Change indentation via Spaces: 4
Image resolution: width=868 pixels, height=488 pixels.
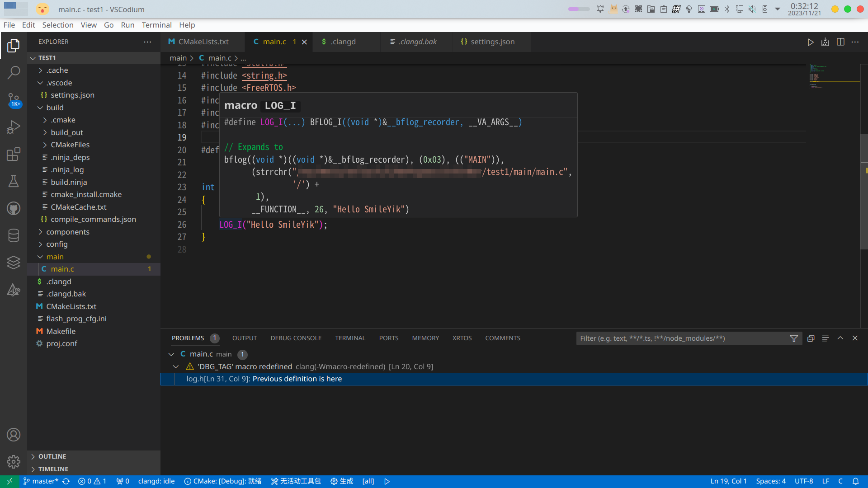coord(771,482)
